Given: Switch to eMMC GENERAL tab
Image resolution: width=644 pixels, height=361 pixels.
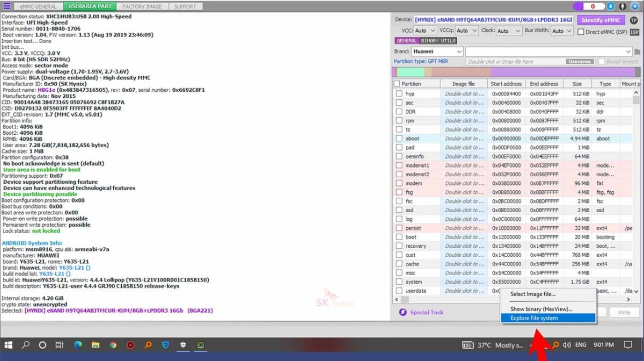Looking at the screenshot, I should [x=38, y=6].
